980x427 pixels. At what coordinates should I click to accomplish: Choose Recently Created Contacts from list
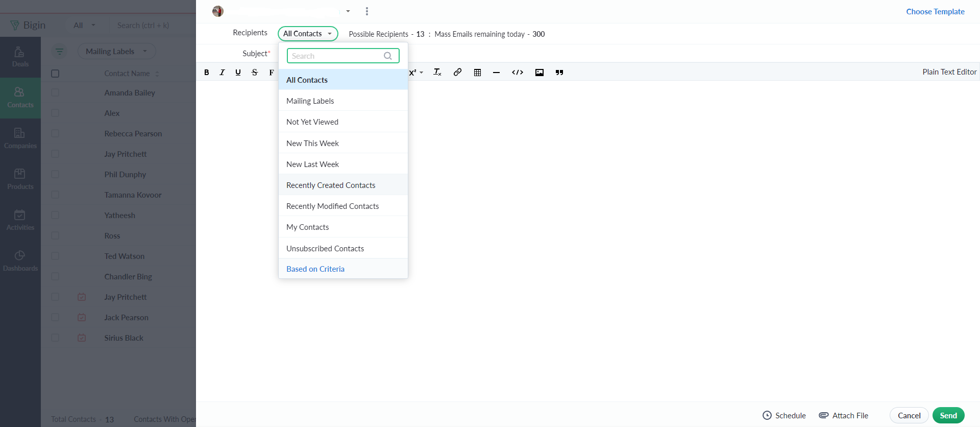click(x=331, y=185)
